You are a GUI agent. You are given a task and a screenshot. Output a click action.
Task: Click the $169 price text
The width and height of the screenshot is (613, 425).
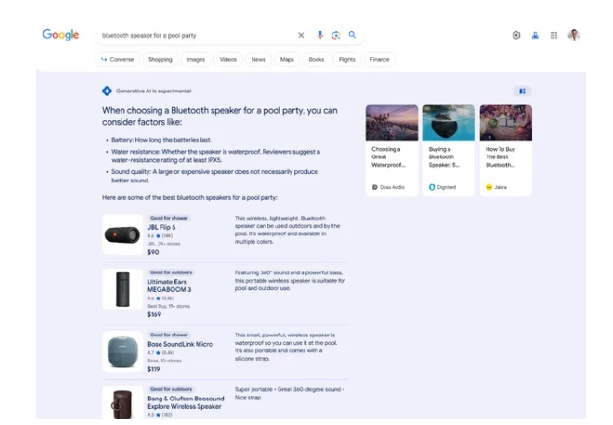(x=154, y=314)
